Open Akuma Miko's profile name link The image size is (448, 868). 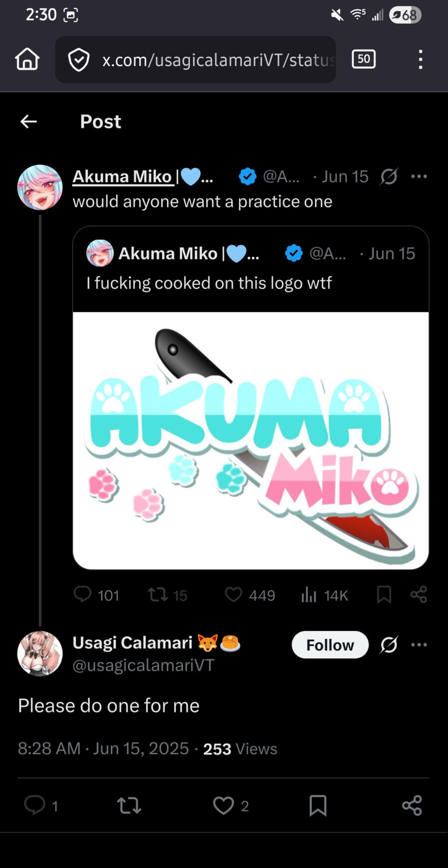pyautogui.click(x=123, y=176)
